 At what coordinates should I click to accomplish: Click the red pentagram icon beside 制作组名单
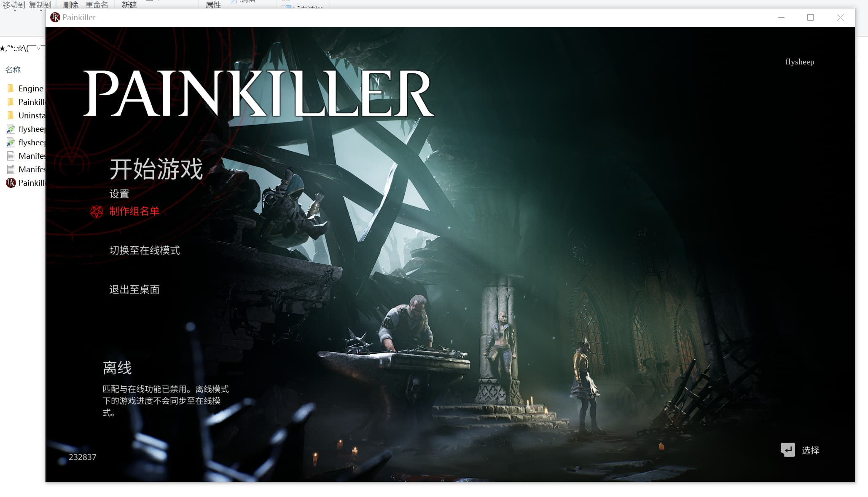click(x=97, y=211)
